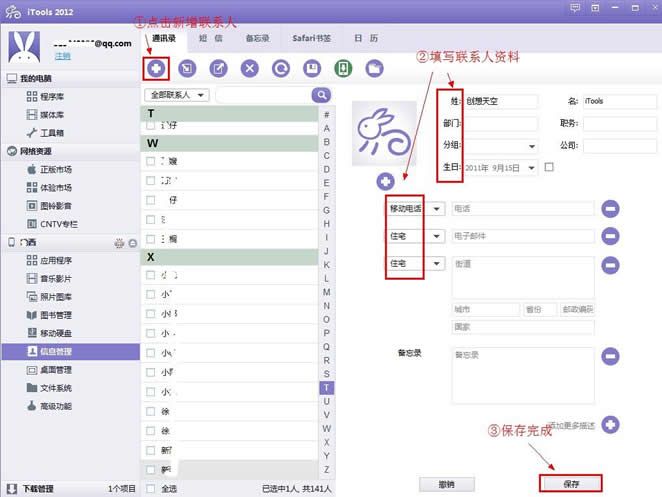Switch to the 短信 tab

point(211,38)
